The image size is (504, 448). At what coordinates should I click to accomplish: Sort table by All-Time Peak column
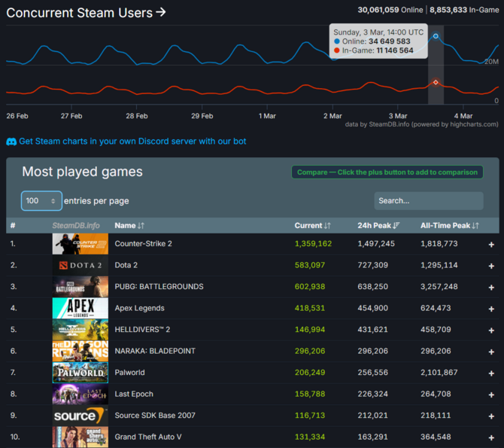[x=450, y=226]
